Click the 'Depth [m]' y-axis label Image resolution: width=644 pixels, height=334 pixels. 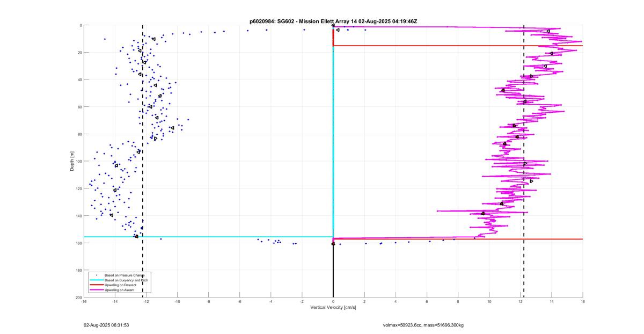click(72, 161)
